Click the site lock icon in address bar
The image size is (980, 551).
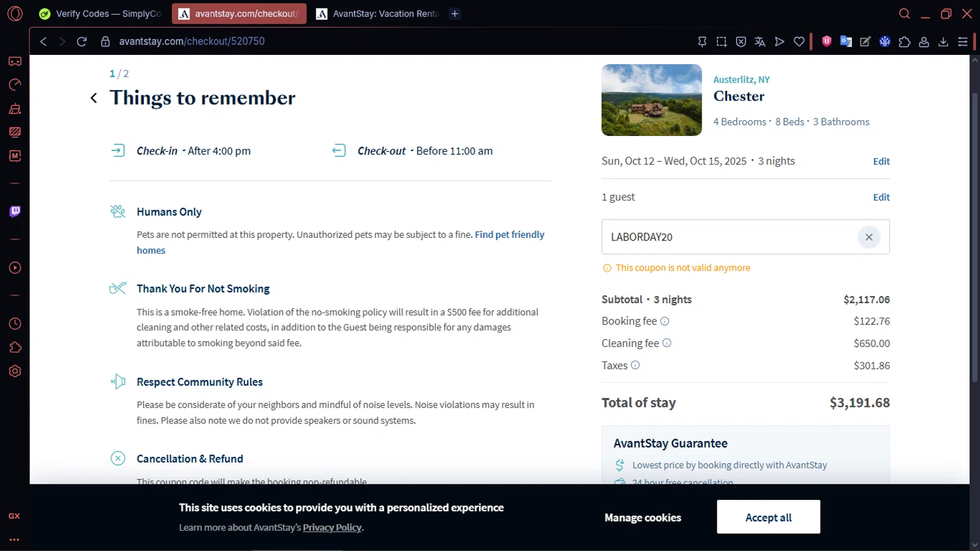[x=105, y=41]
